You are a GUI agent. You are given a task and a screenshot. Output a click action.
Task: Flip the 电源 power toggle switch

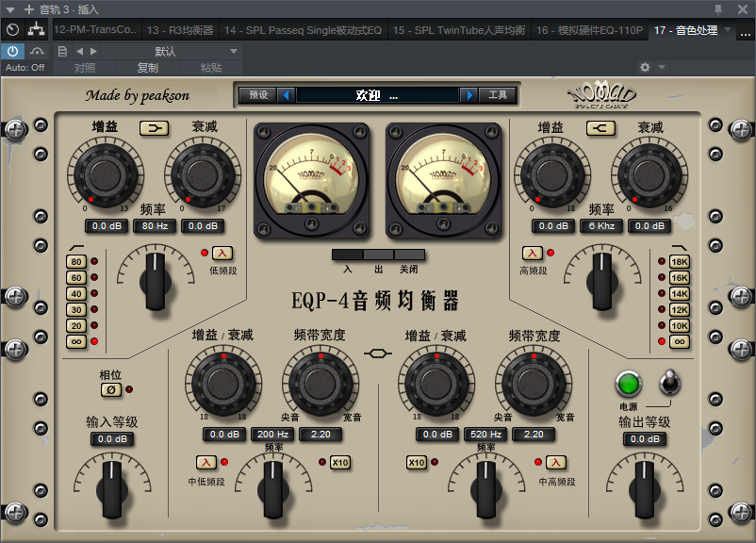pyautogui.click(x=669, y=383)
